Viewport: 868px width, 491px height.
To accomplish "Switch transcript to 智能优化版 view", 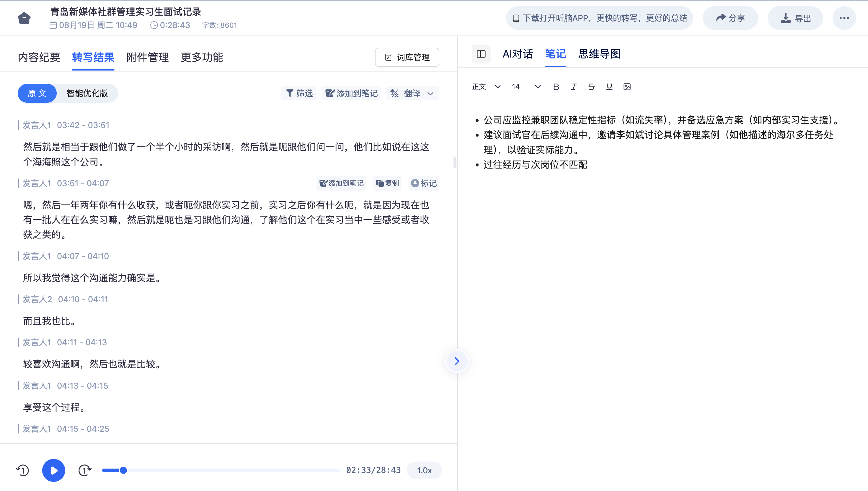I will pyautogui.click(x=87, y=94).
